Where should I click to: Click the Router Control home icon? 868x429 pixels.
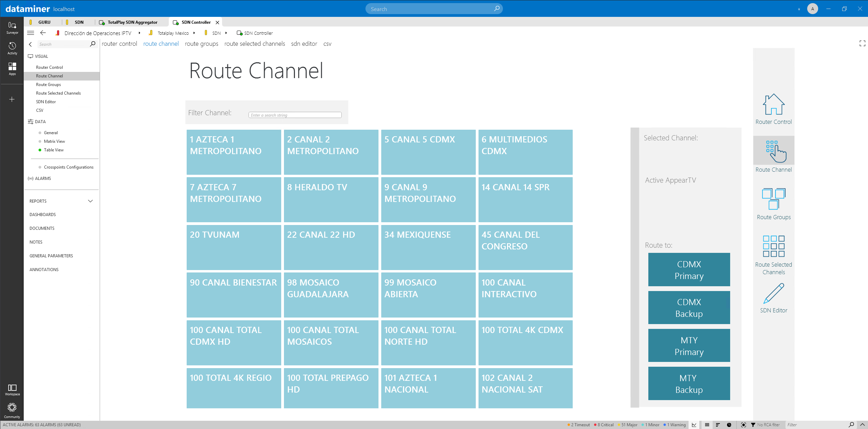coord(773,104)
